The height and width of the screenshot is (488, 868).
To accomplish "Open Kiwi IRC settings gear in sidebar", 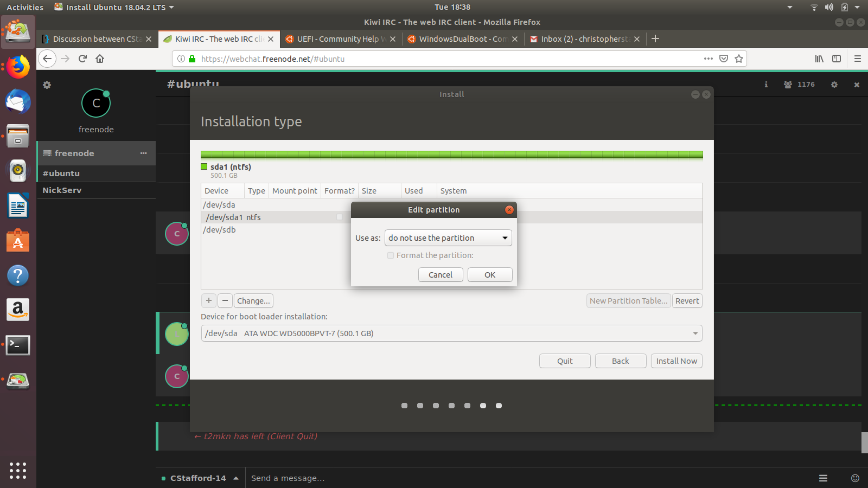I will pyautogui.click(x=47, y=85).
